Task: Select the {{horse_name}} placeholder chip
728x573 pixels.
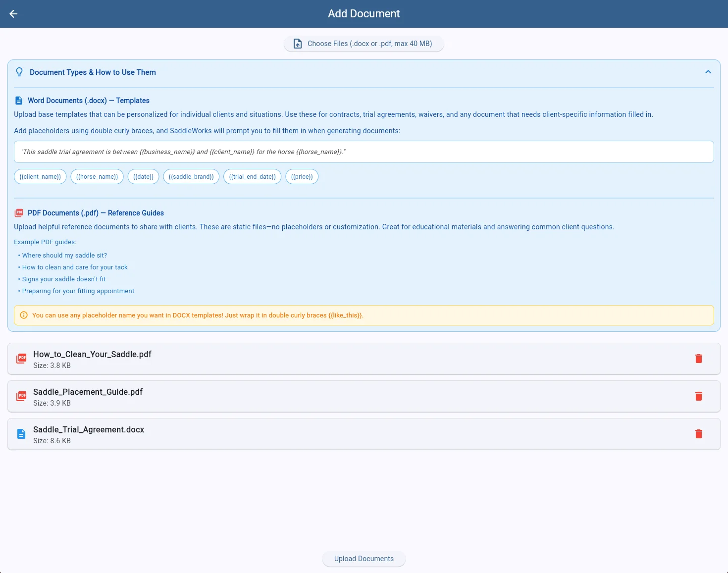Action: (x=97, y=176)
